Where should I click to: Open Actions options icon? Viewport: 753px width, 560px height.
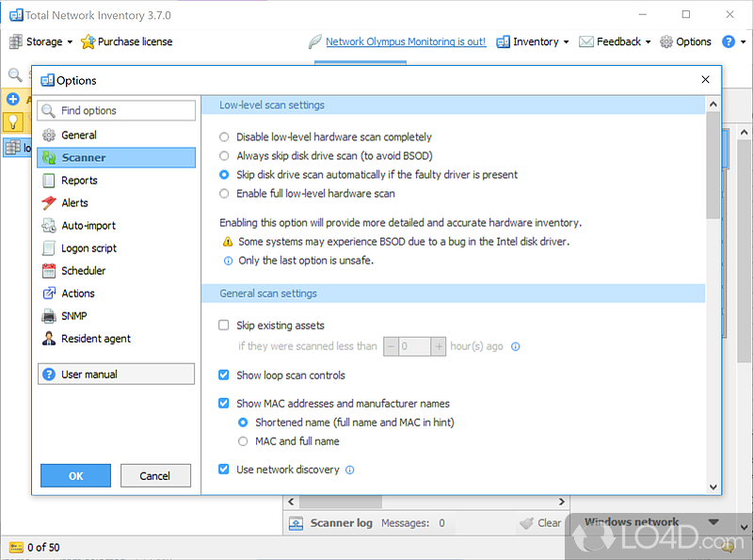(49, 293)
